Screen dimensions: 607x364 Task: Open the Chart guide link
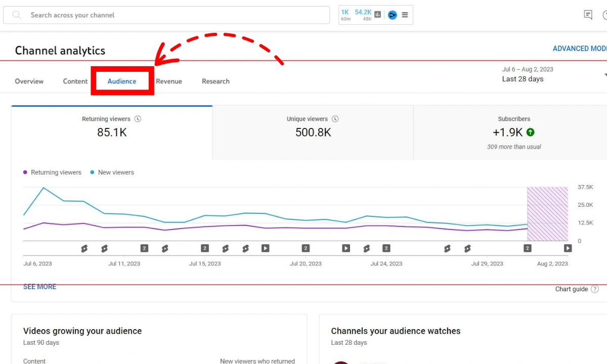572,289
